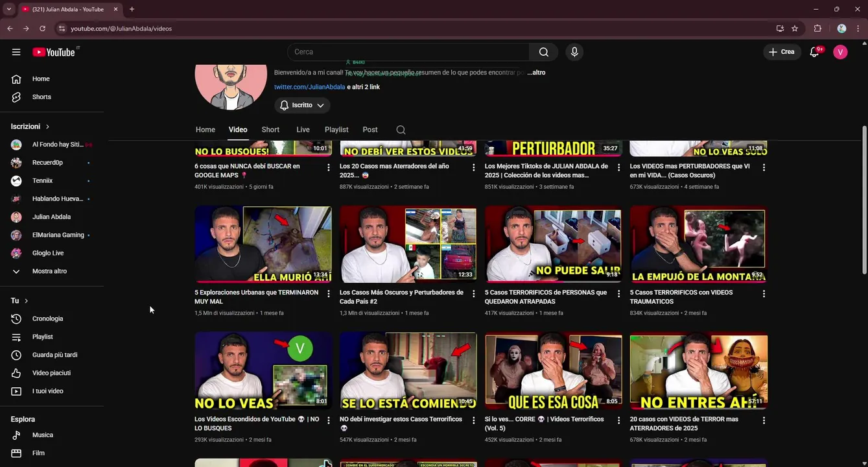868x467 pixels.
Task: Click the Cerca search field
Action: click(x=408, y=52)
